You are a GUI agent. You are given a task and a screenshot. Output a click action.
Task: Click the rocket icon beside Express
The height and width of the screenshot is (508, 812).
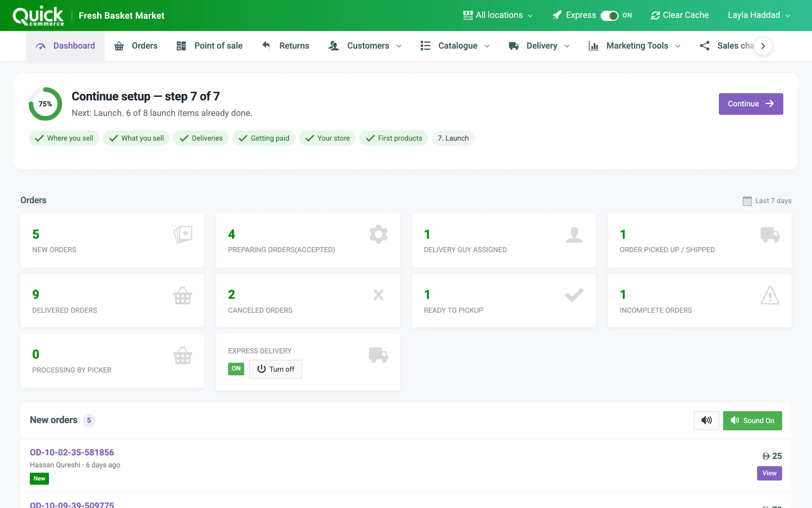pyautogui.click(x=557, y=15)
